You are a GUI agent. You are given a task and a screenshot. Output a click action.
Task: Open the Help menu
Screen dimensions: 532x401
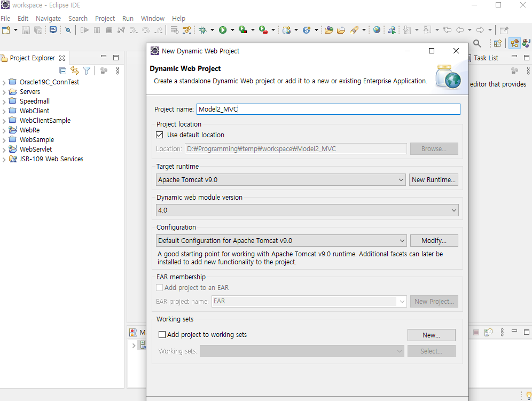(x=178, y=18)
